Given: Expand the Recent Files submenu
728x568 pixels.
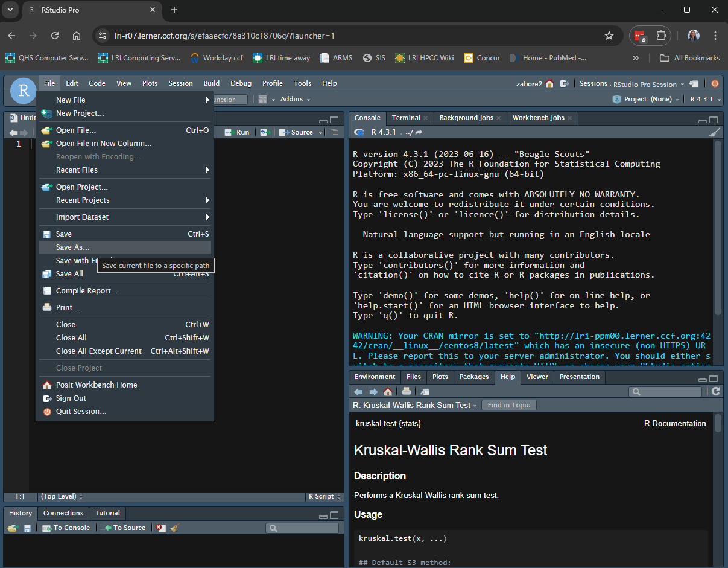Looking at the screenshot, I should (x=125, y=170).
